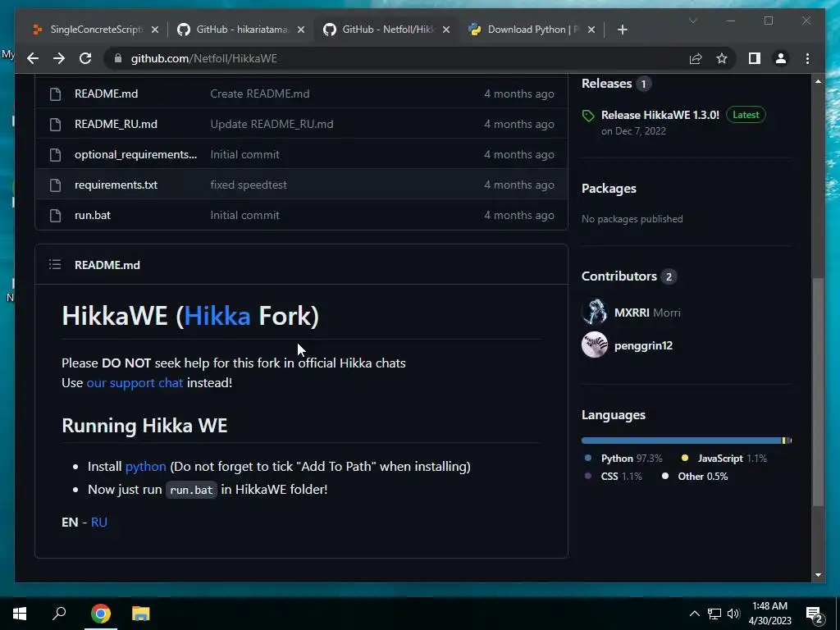840x630 pixels.
Task: Open the Chrome three-dot menu
Action: pos(807,58)
